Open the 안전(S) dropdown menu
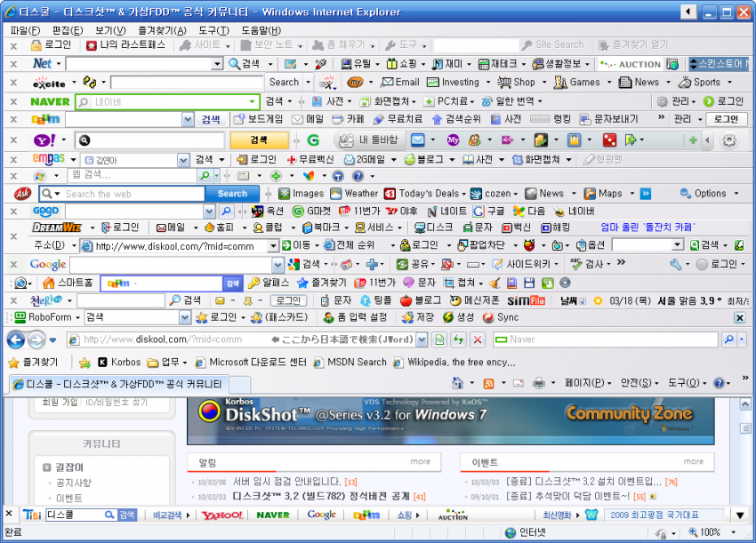 (639, 384)
